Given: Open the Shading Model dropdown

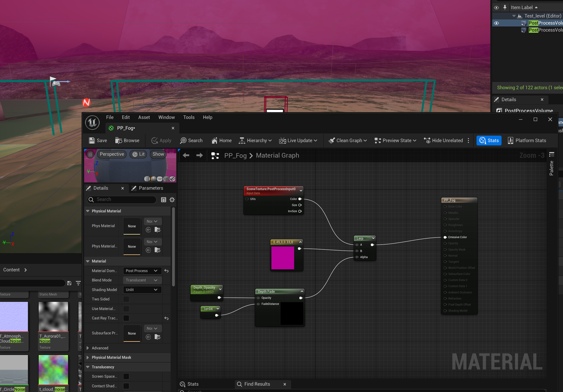Looking at the screenshot, I should coord(142,290).
